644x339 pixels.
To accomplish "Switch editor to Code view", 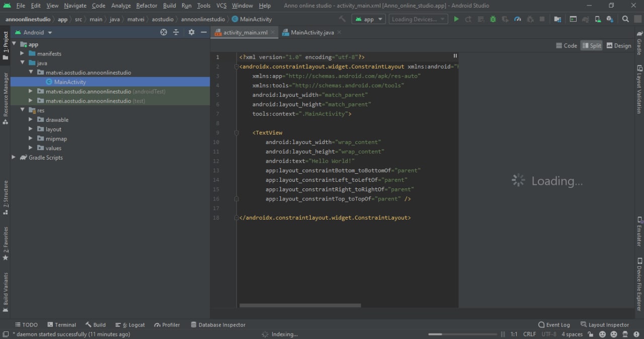I will [x=566, y=45].
